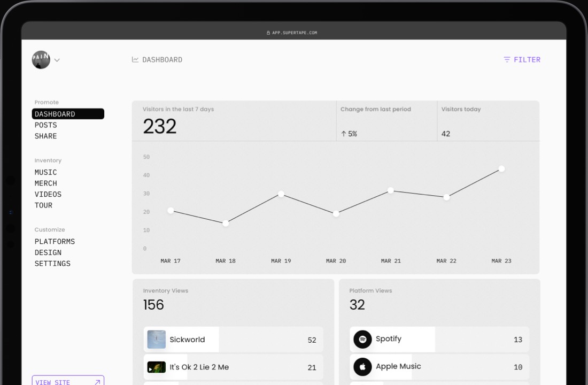Select the Mar 21 data point
The image size is (588, 385).
click(x=391, y=190)
